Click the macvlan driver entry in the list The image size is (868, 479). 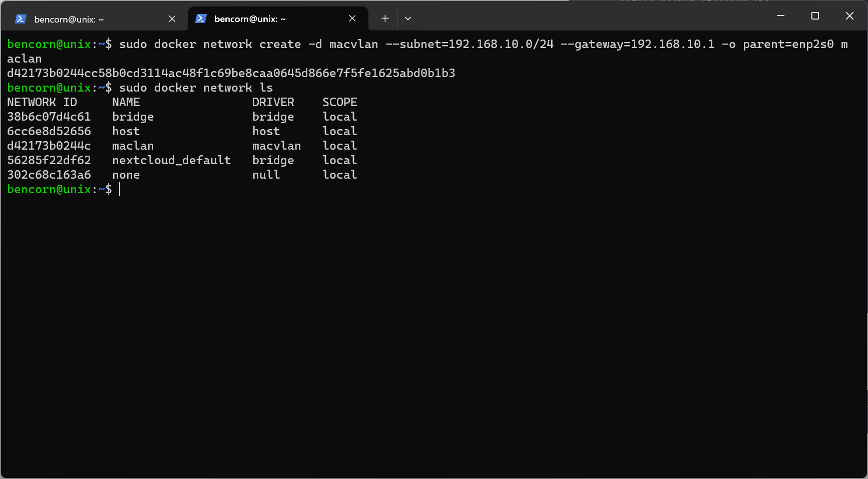pyautogui.click(x=276, y=146)
